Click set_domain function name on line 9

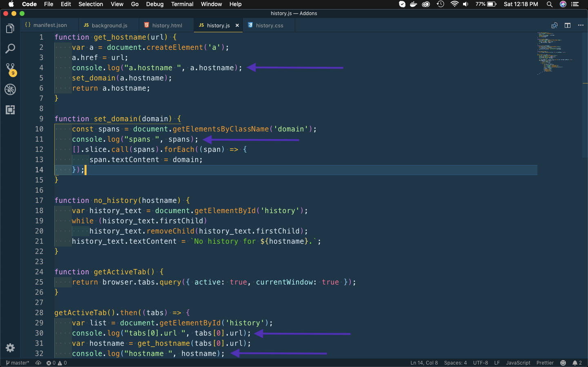point(116,119)
